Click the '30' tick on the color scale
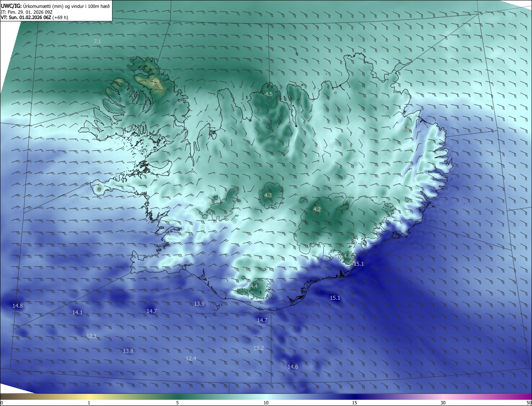The width and height of the screenshot is (532, 406). coord(443,403)
